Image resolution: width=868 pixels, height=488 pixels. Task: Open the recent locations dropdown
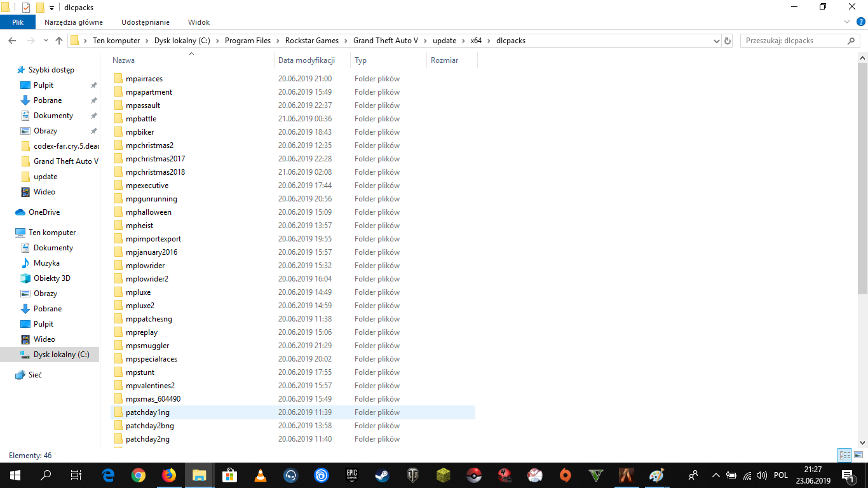point(46,41)
